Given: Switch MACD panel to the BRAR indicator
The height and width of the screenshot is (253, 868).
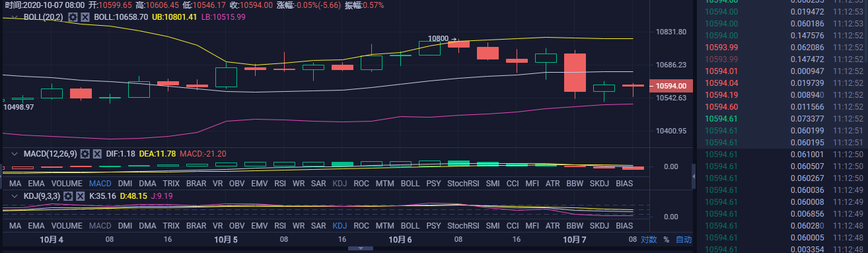Looking at the screenshot, I should pos(196,183).
